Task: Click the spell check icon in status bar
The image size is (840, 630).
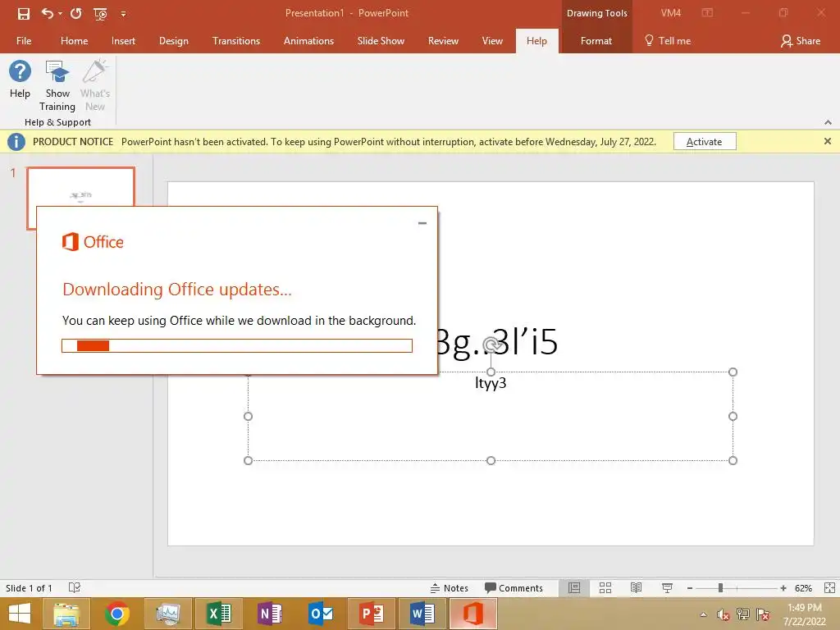Action: click(75, 587)
